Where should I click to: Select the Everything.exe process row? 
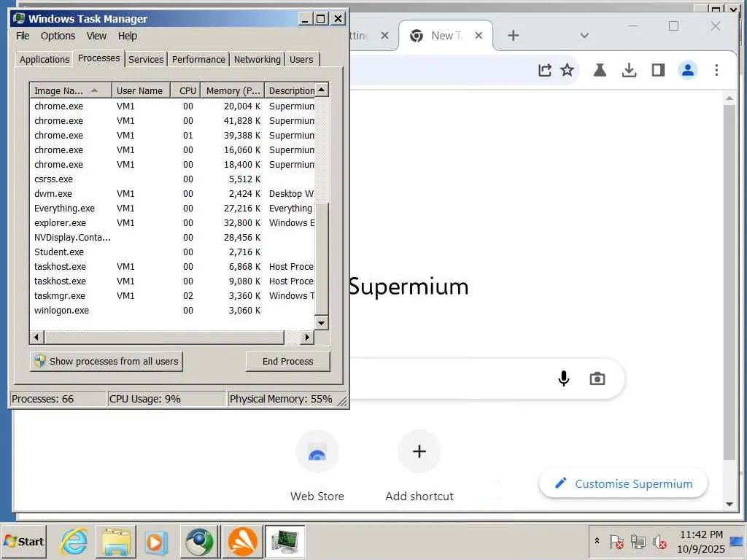pos(172,208)
